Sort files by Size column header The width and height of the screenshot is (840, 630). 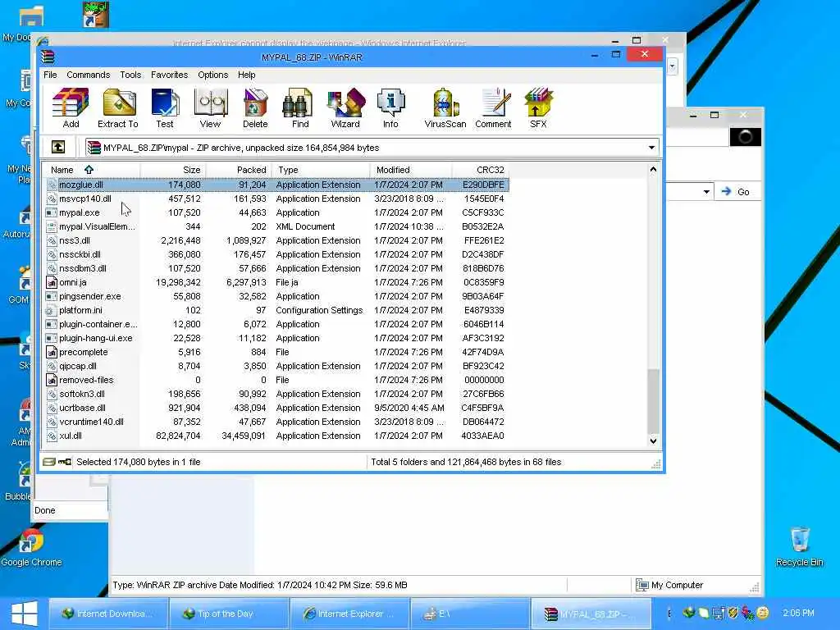(172, 170)
